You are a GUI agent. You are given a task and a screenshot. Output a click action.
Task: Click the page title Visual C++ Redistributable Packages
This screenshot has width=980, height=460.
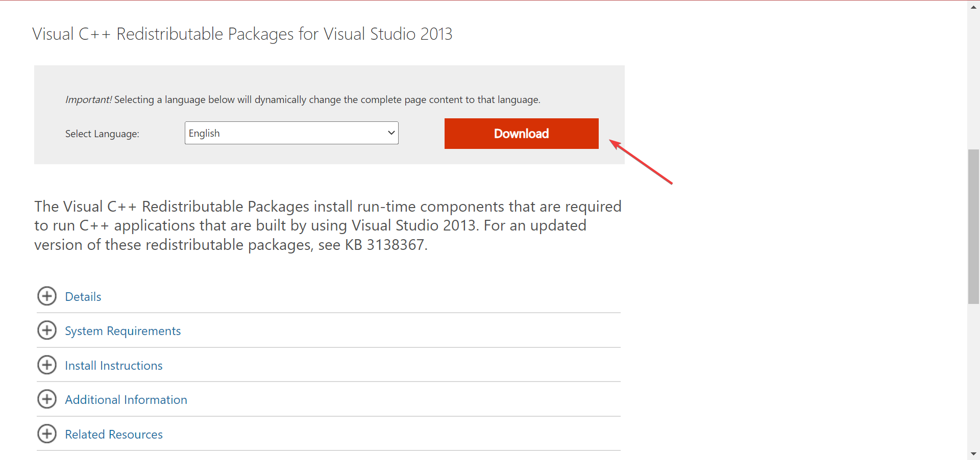(242, 34)
